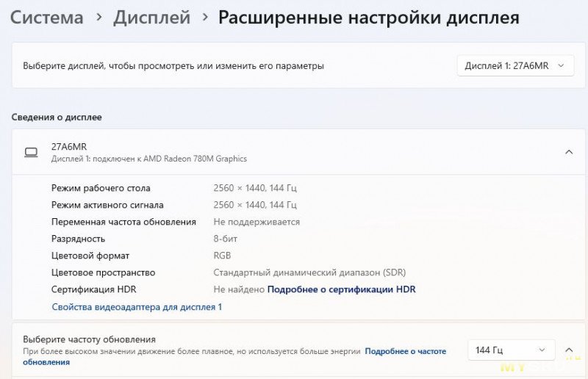Expand the refresh rate section chevron
This screenshot has height=379, width=588.
pos(568,350)
